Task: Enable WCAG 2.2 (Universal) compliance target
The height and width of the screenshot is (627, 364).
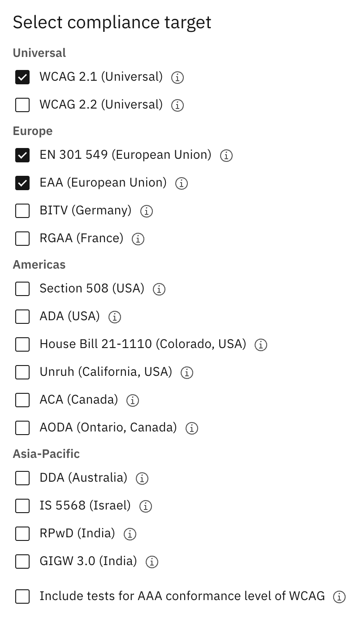Action: point(22,105)
